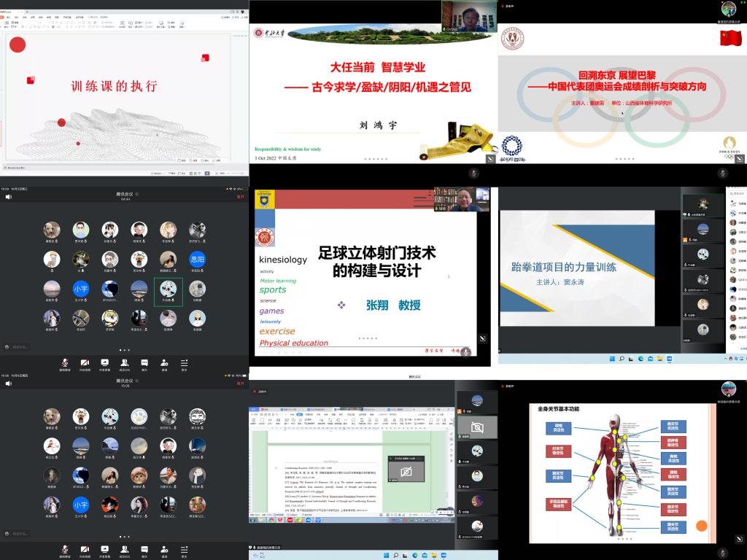Open the More menu in the 04:44 meeting
747x560 pixels.
[184, 363]
